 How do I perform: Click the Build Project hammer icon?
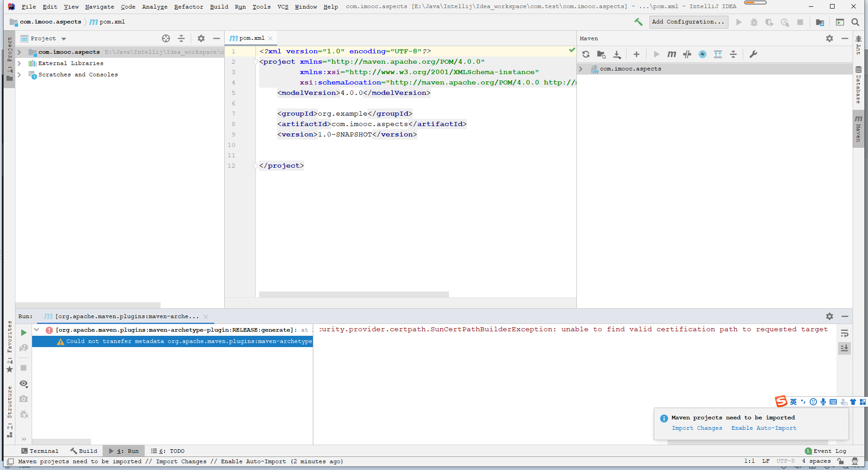pyautogui.click(x=638, y=22)
